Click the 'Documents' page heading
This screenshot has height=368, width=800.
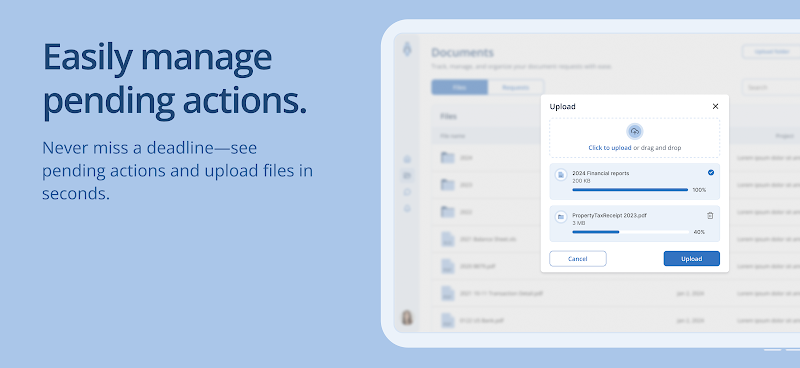[462, 53]
